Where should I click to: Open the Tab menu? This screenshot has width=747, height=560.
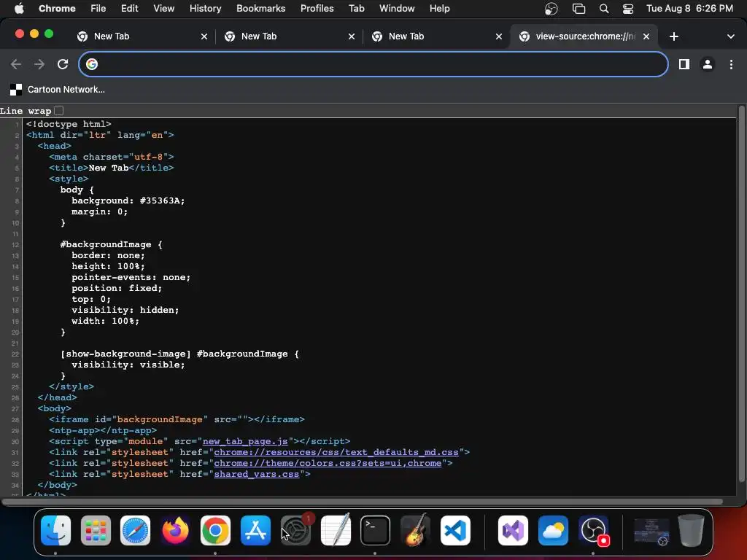point(356,9)
